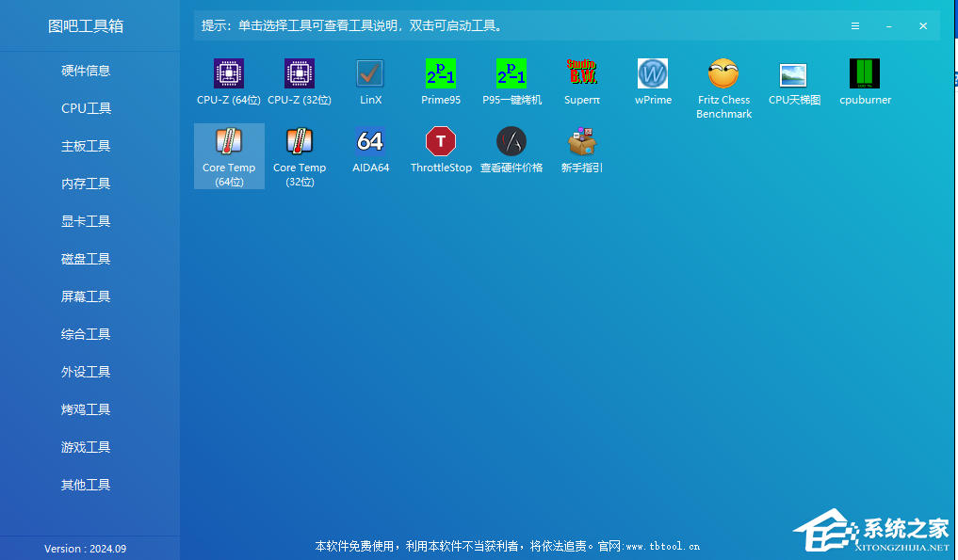Switch to the 显卡工具 category
Screen dimensions: 958x560
[x=86, y=221]
